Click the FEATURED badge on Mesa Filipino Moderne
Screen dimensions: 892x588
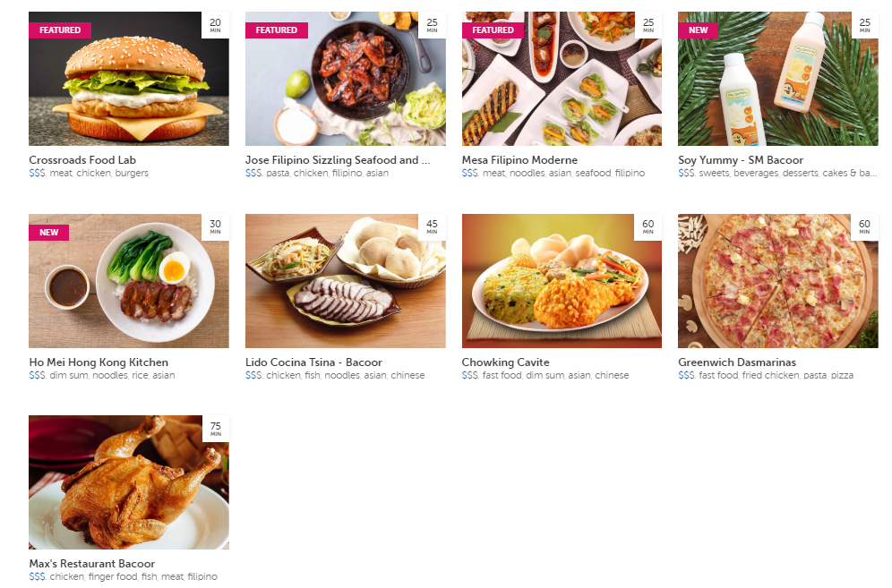[493, 30]
